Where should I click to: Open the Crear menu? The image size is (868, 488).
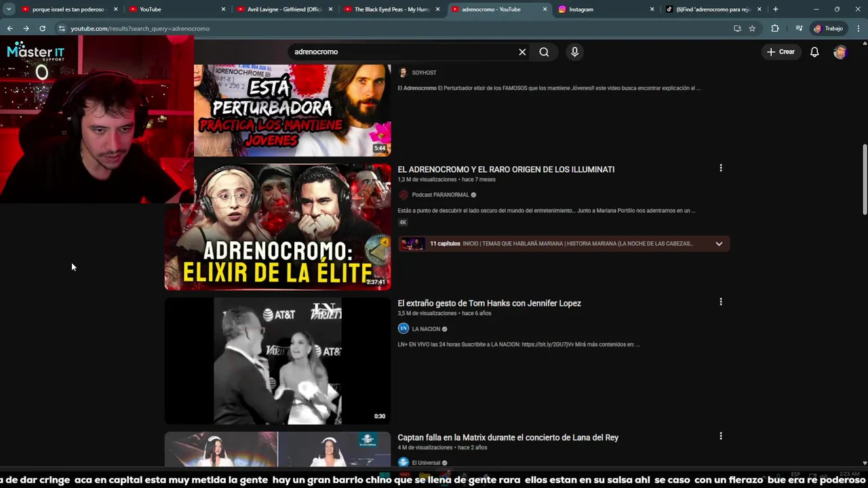[781, 52]
